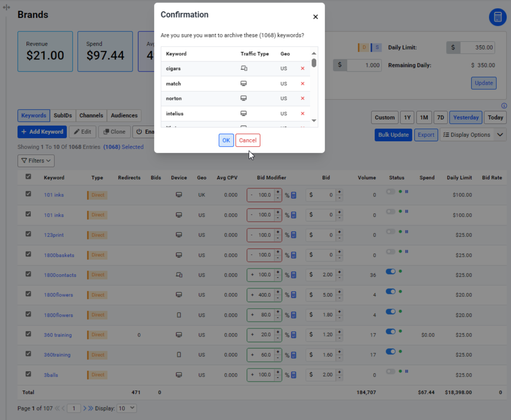Click the blue calculator icon at top right
The height and width of the screenshot is (420, 511).
click(497, 17)
